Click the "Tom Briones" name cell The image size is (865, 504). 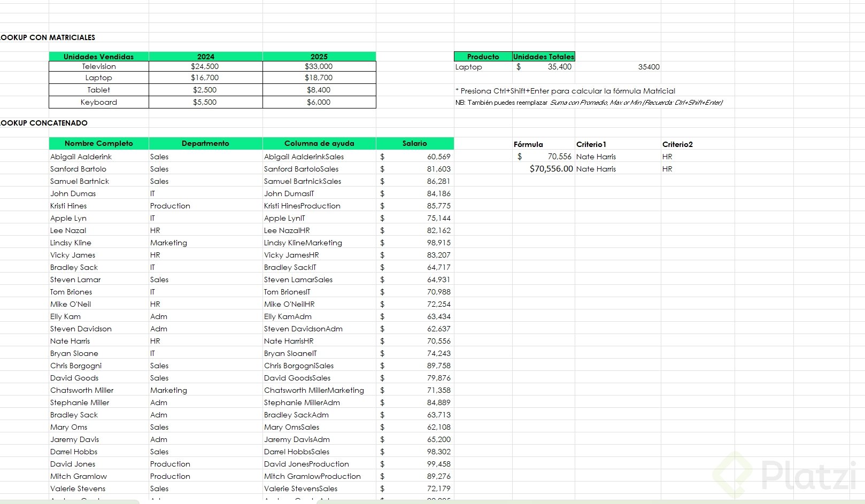tap(99, 292)
